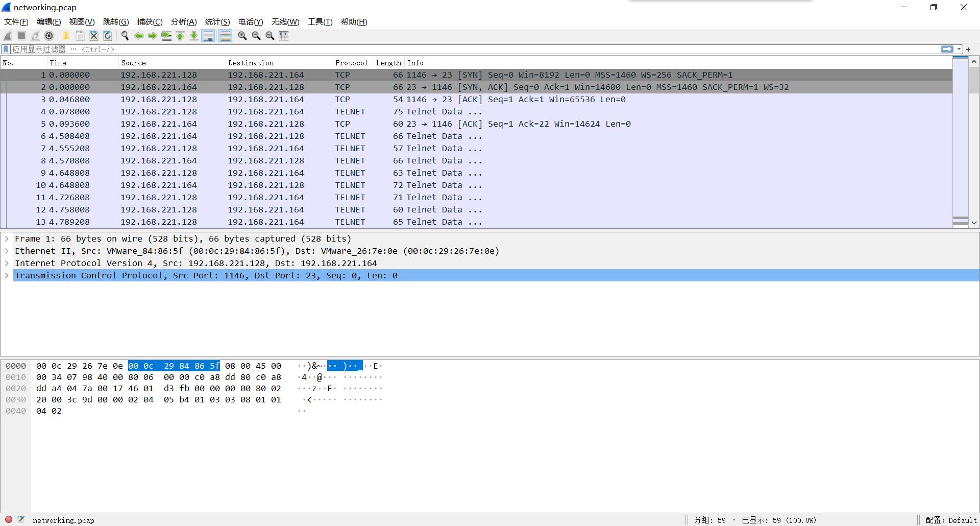
Task: Select packet 4 TELNET length 75
Action: coord(476,111)
